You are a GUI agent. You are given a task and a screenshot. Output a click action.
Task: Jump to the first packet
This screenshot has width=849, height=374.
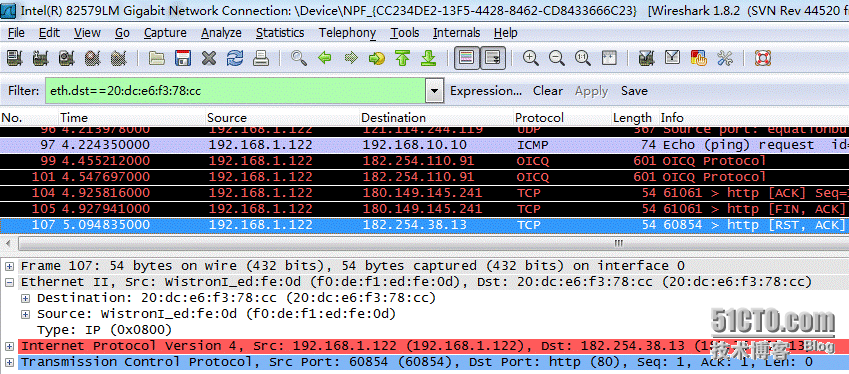click(403, 58)
